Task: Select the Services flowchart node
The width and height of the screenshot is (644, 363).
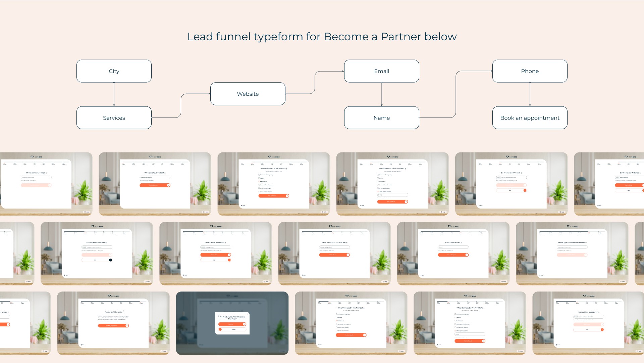Action: [114, 118]
